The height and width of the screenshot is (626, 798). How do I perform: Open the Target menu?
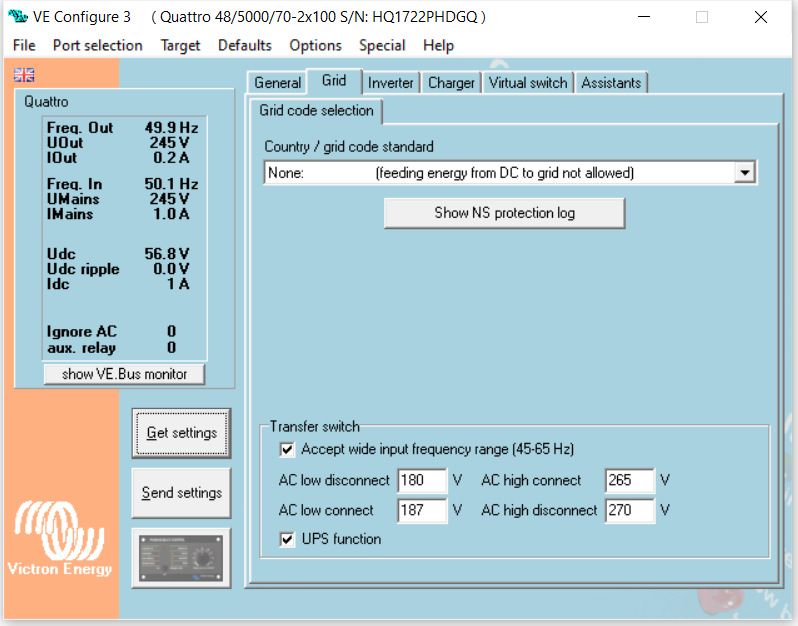click(180, 45)
